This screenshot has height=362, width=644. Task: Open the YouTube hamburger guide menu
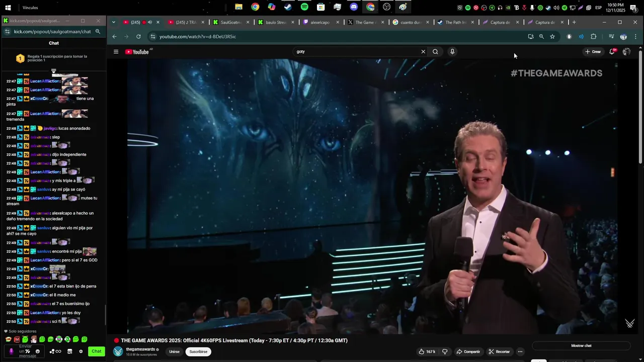116,52
